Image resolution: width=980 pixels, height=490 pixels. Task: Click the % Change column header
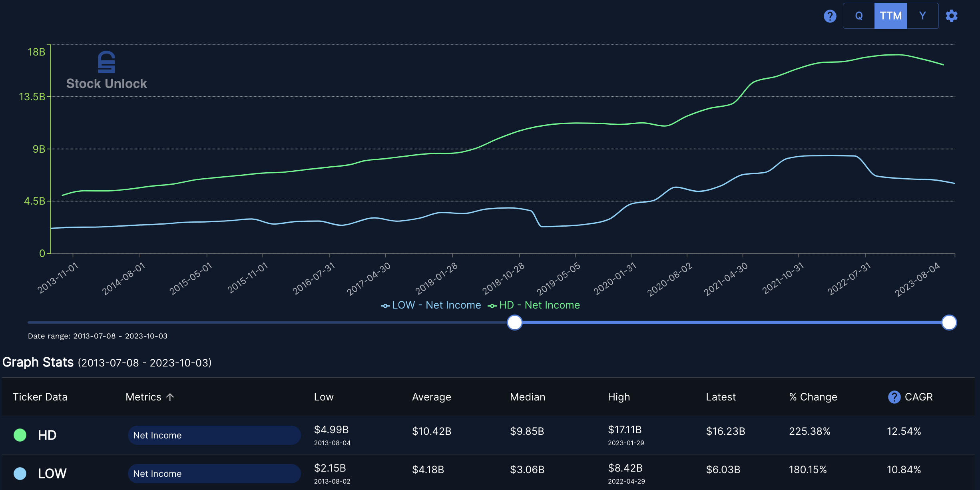[x=813, y=397]
